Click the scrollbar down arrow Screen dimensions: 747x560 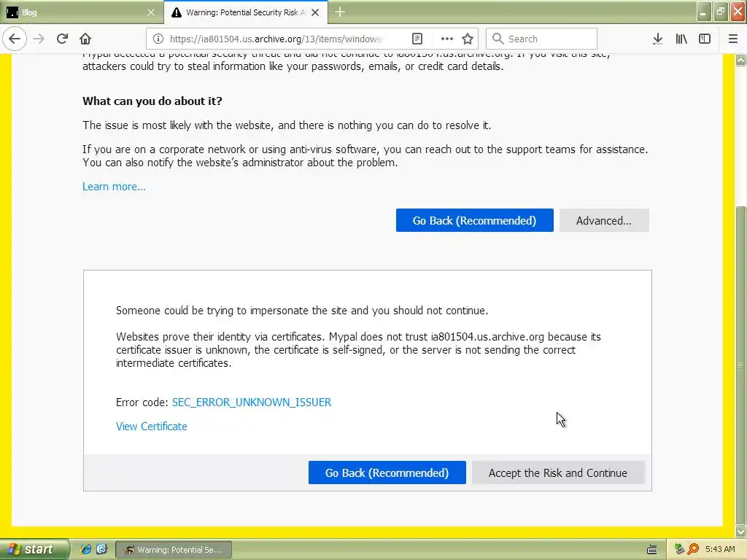741,531
